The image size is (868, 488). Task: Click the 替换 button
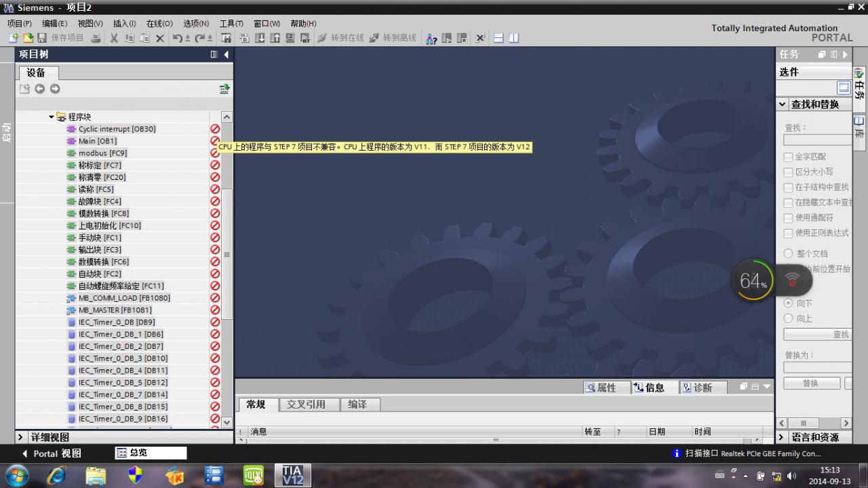[x=811, y=383]
